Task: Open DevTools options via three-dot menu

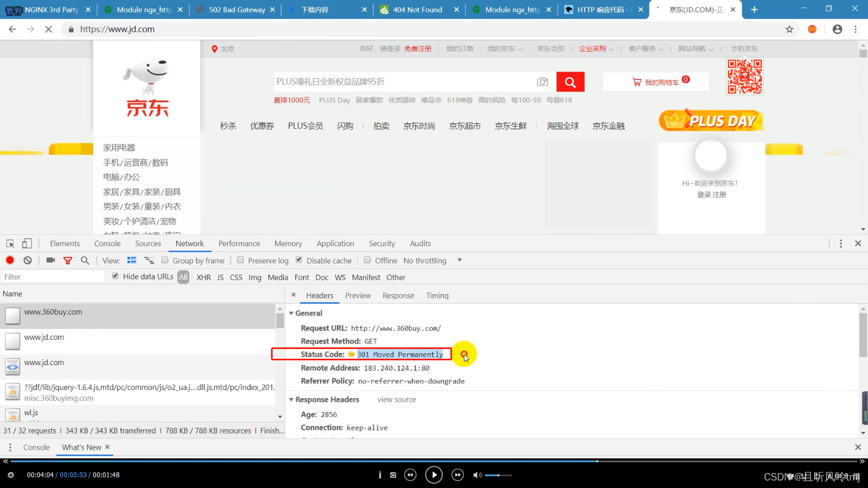Action: pos(841,243)
